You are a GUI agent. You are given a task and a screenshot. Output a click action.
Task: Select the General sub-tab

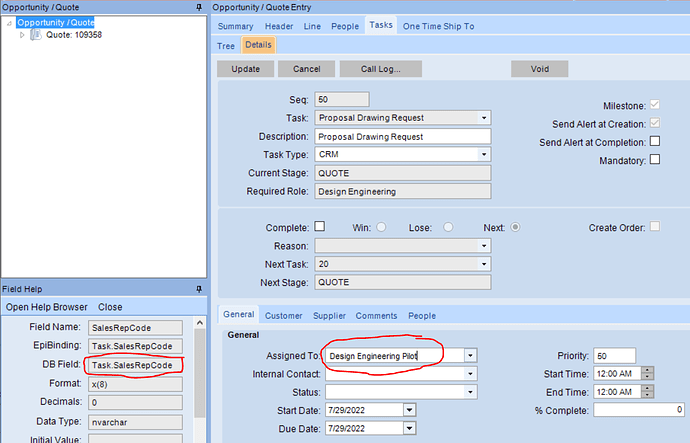click(x=239, y=315)
